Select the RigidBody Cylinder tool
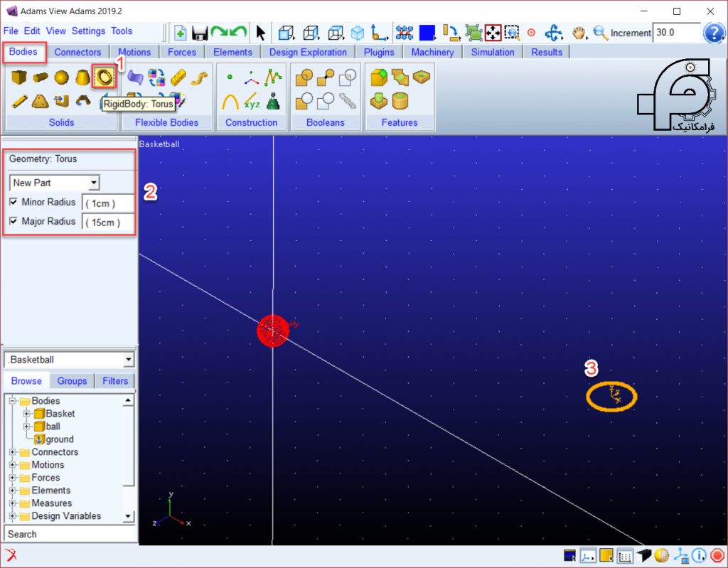The height and width of the screenshot is (568, 728). click(40, 77)
